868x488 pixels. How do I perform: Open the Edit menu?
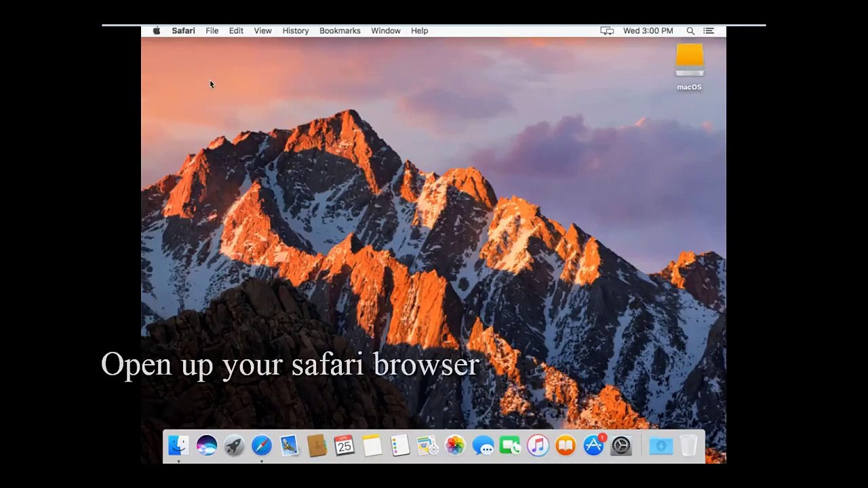click(236, 30)
